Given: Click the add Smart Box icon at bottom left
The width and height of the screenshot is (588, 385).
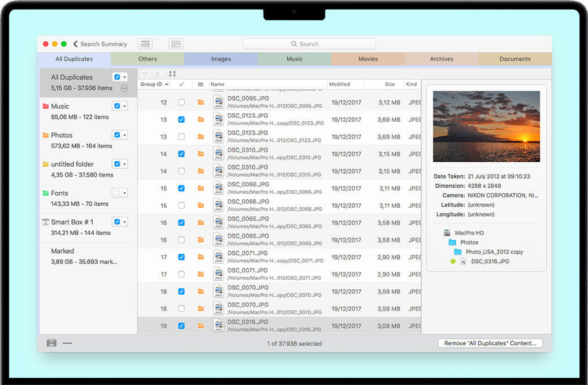Looking at the screenshot, I should [51, 343].
